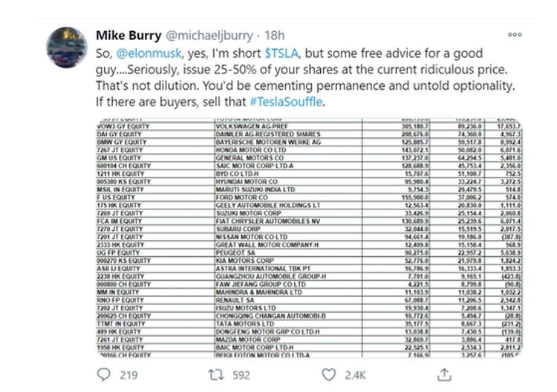Viewport: 557px width, 392px height.
Task: Click the tweet body text to expand
Action: [305, 77]
